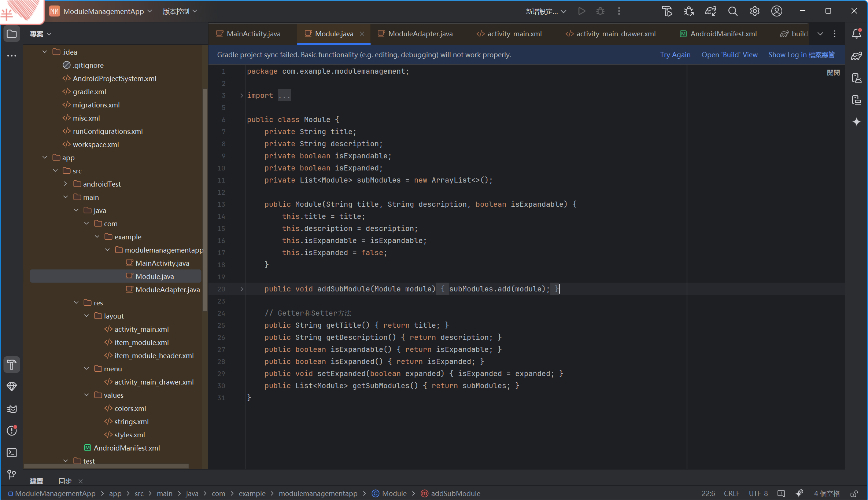Expand the folded import block

tap(241, 95)
